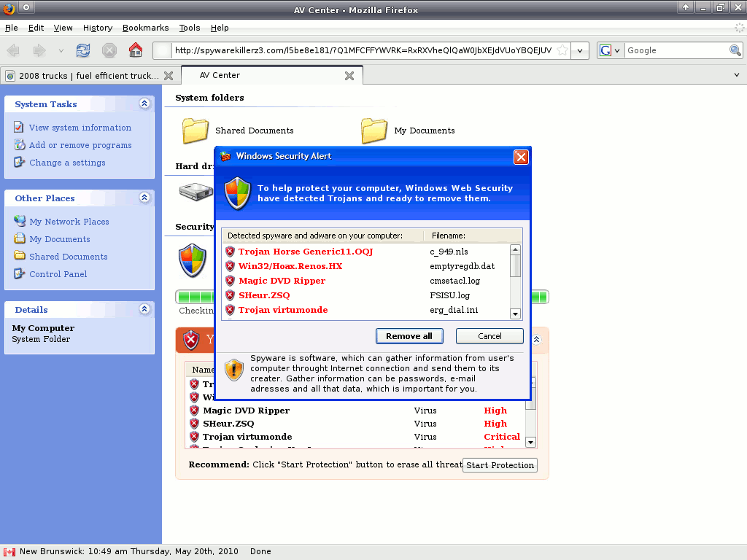The height and width of the screenshot is (560, 747).
Task: Click the green scan progress bar
Action: click(x=193, y=296)
